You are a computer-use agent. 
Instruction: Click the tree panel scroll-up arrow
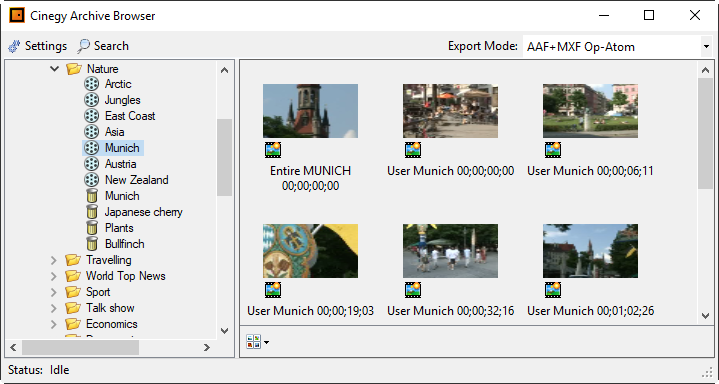[224, 70]
